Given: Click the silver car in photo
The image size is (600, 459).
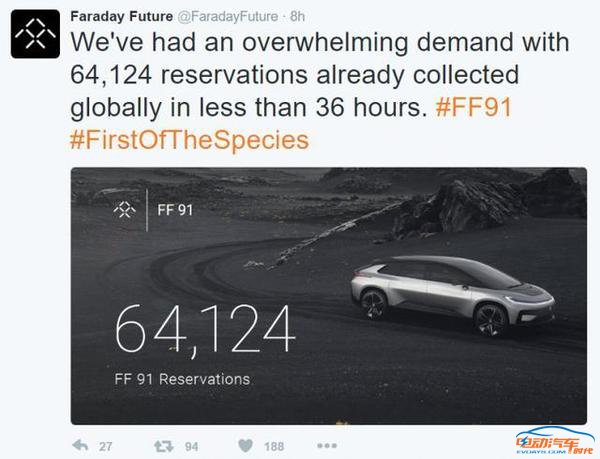Looking at the screenshot, I should coord(453,295).
